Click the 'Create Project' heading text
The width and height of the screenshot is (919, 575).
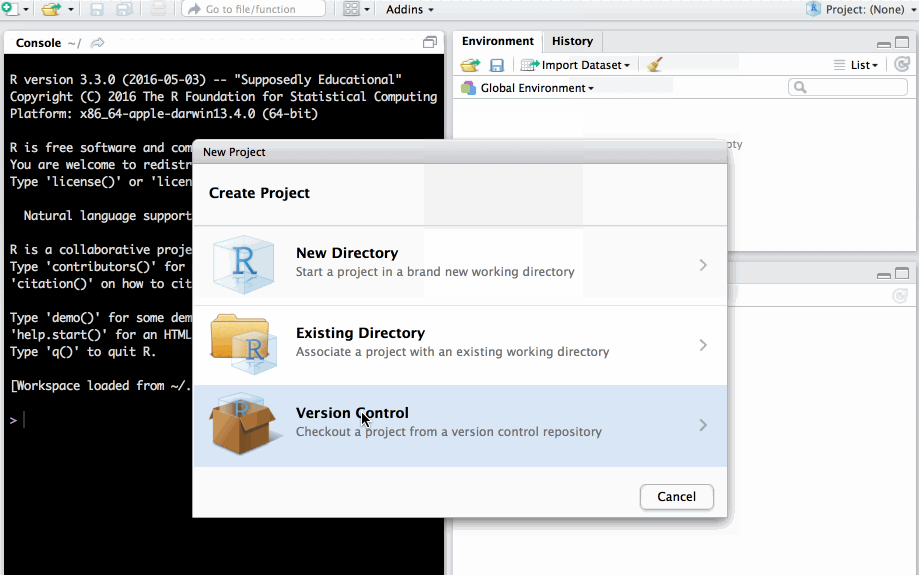point(259,193)
